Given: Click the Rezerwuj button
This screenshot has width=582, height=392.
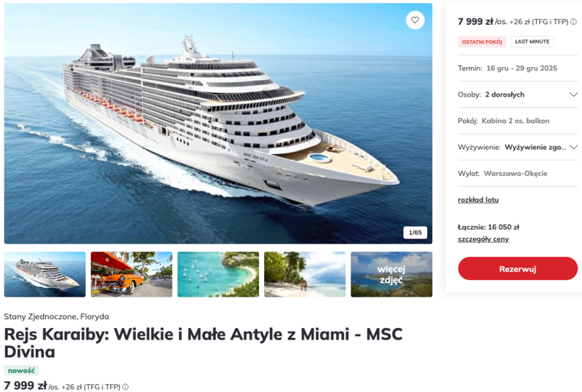Looking at the screenshot, I should pyautogui.click(x=518, y=269).
